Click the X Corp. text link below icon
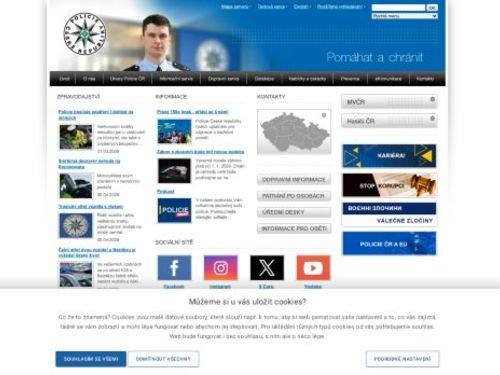500x375 pixels. 267,286
